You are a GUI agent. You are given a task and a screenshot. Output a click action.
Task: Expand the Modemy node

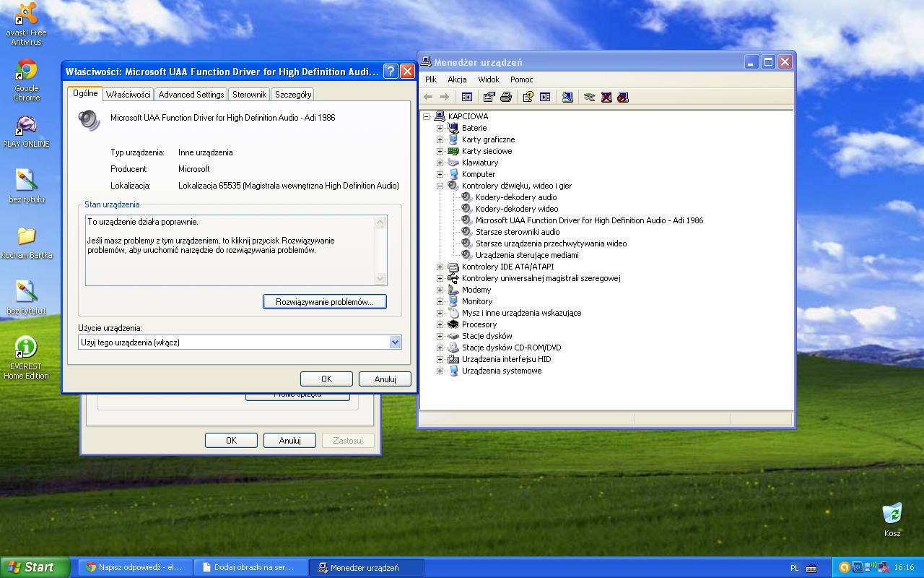(440, 290)
